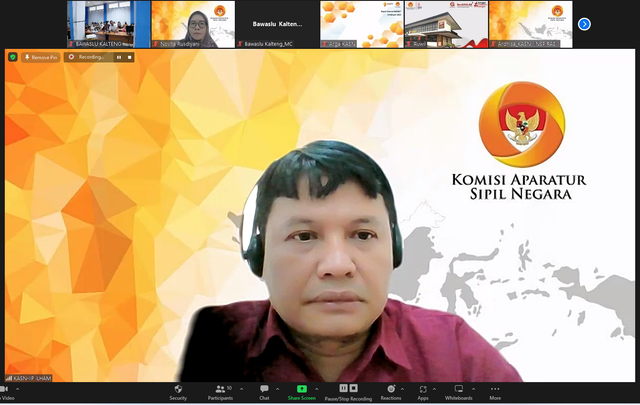Expand the Share Screen options caret
640x405 pixels.
pyautogui.click(x=317, y=389)
